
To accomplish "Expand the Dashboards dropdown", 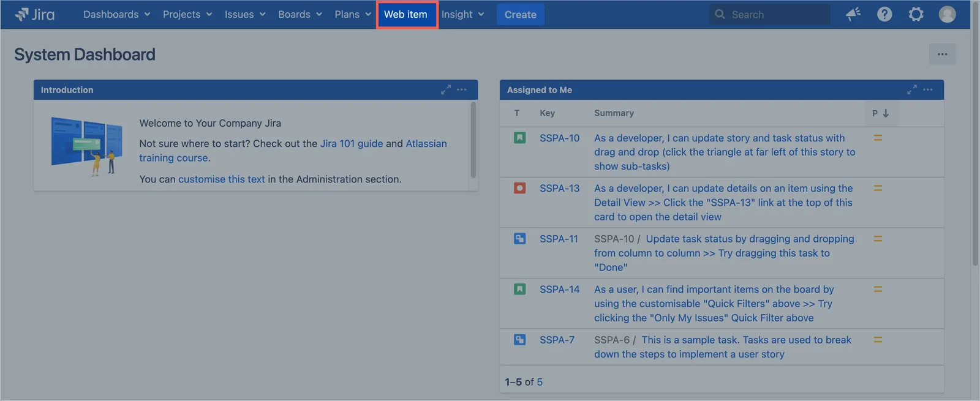I will 117,14.
